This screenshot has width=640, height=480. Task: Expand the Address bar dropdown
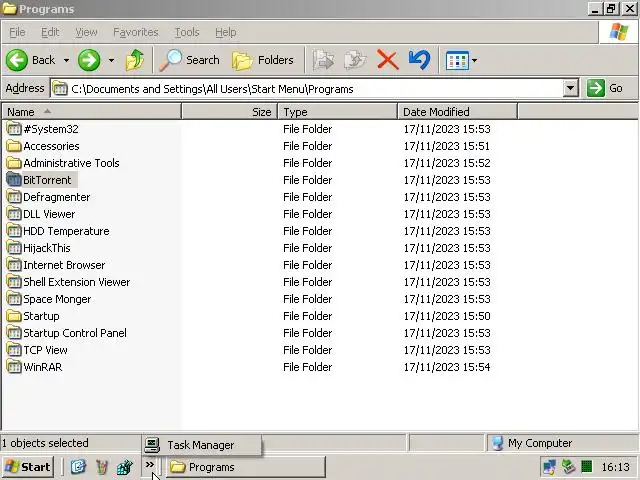pyautogui.click(x=571, y=88)
